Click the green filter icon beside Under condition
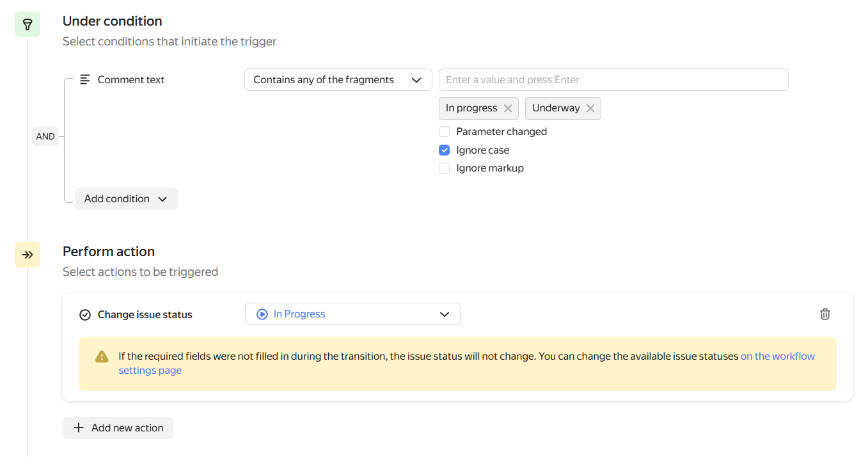Screen dimensions: 868x457 28,24
